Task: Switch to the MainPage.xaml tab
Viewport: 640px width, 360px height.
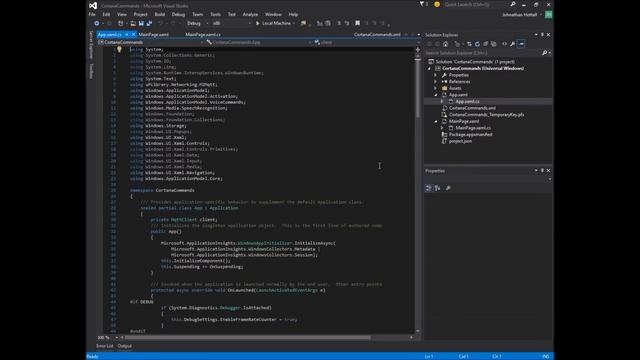Action: pyautogui.click(x=153, y=35)
